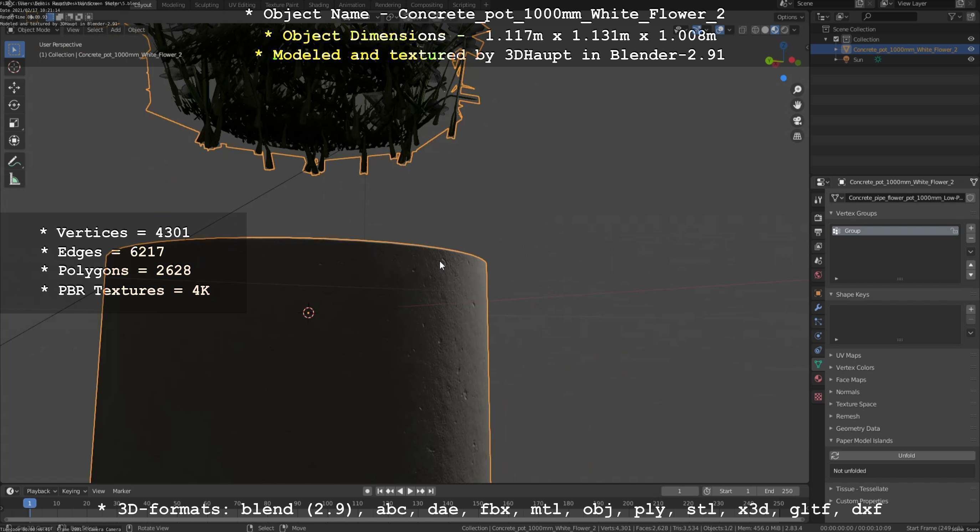The image size is (980, 532).
Task: Switch viewport to material preview shading
Action: click(x=775, y=30)
